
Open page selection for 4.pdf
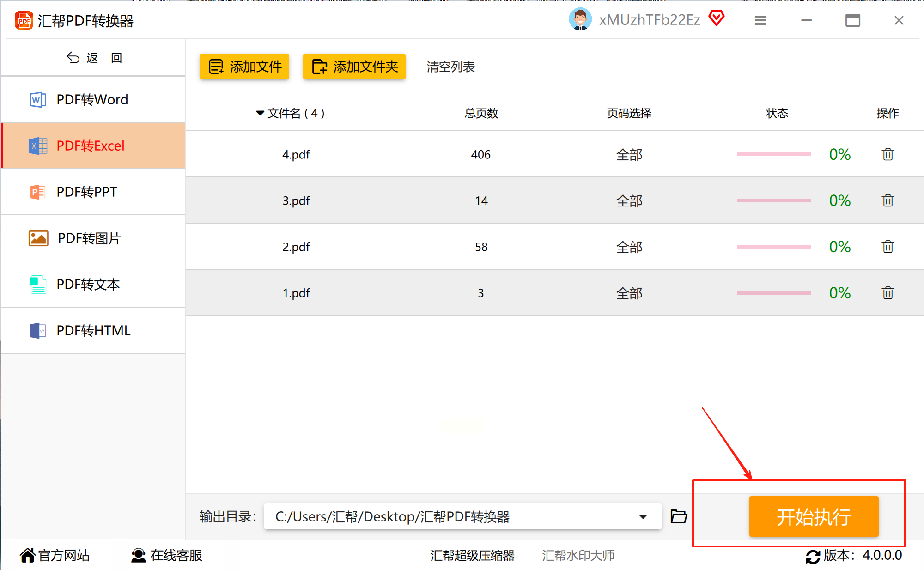pyautogui.click(x=629, y=155)
